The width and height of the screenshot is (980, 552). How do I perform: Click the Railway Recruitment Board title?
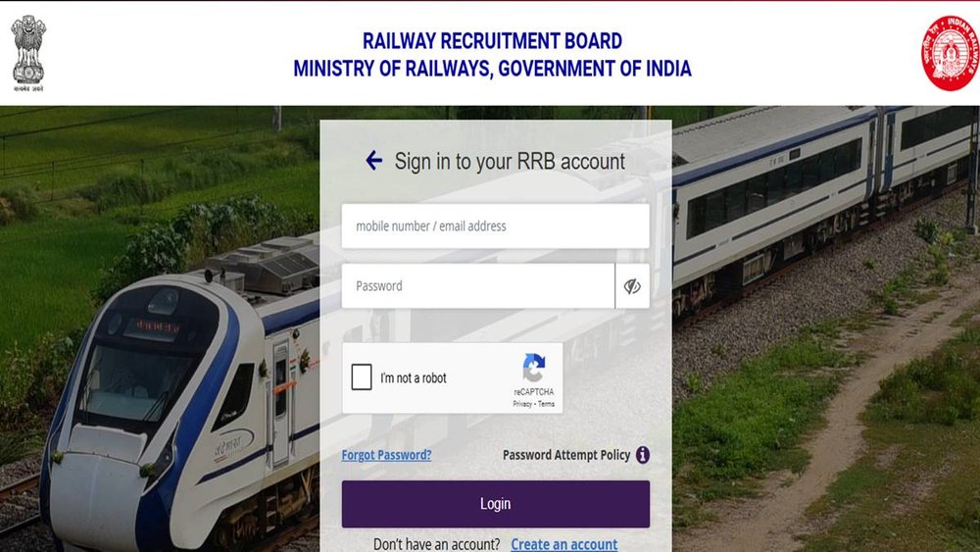[493, 40]
